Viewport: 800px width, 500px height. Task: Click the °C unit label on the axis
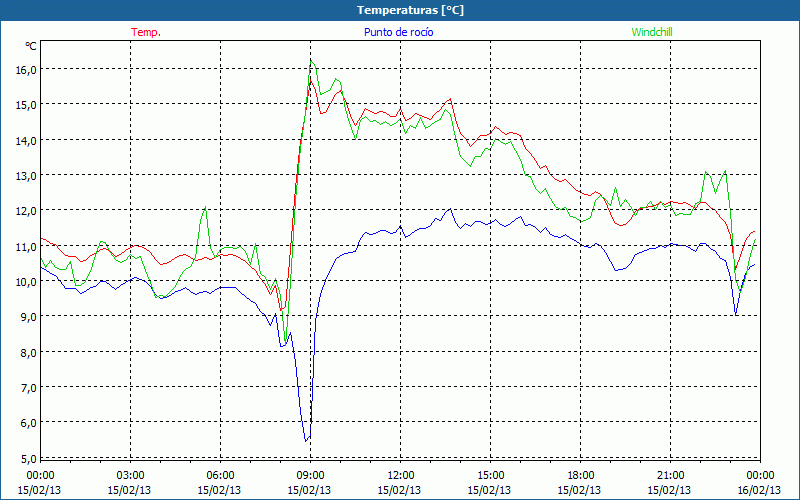click(31, 46)
